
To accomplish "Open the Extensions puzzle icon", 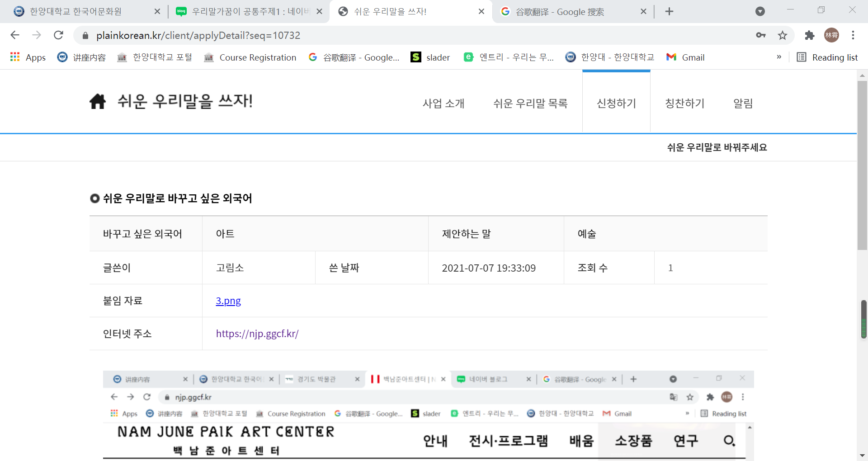I will point(809,35).
